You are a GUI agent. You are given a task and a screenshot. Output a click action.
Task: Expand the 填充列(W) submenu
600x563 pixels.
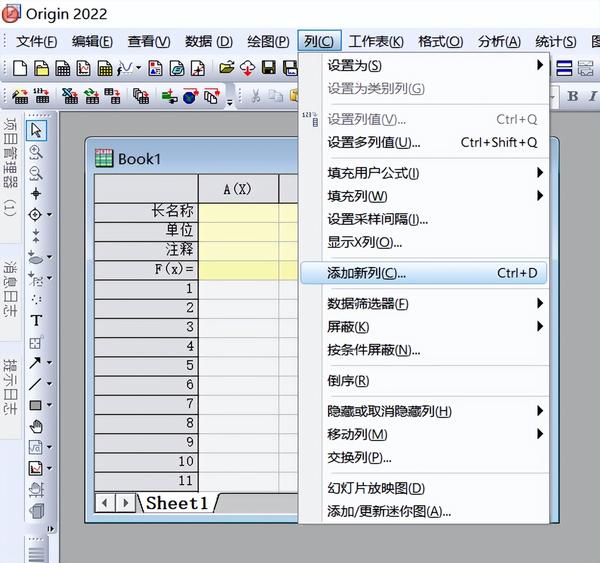click(424, 196)
